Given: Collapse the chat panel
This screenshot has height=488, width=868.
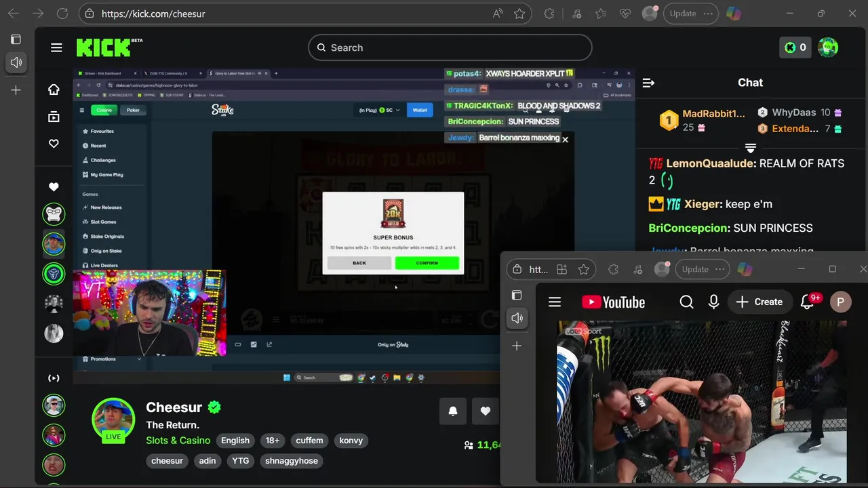Looking at the screenshot, I should 648,83.
